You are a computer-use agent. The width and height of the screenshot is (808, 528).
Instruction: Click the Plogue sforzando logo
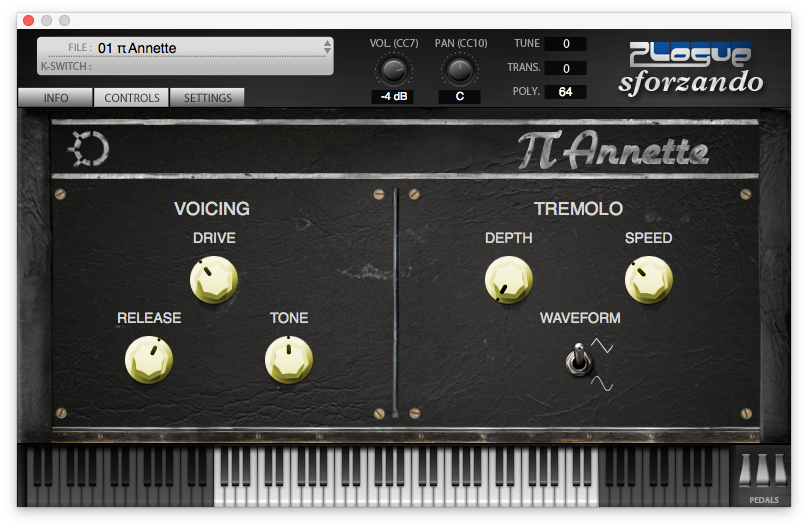(691, 69)
